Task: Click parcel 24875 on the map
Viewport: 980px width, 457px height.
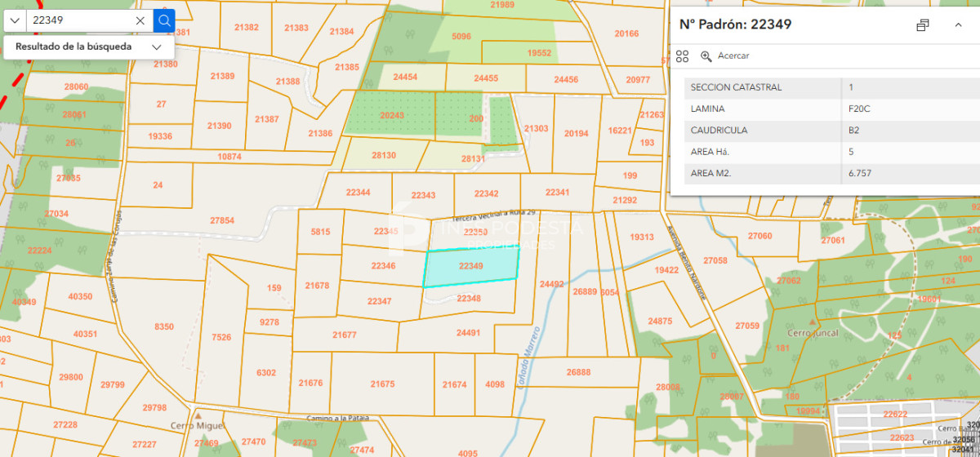Action: 660,322
